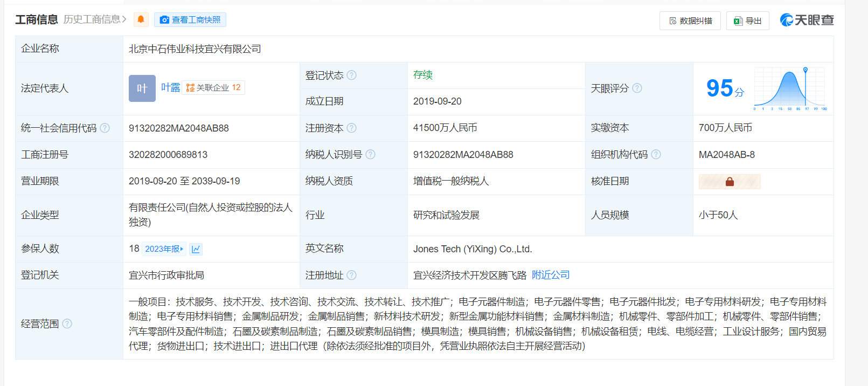The height and width of the screenshot is (386, 868).
Task: Click the 实缴资本 label
Action: pyautogui.click(x=610, y=128)
